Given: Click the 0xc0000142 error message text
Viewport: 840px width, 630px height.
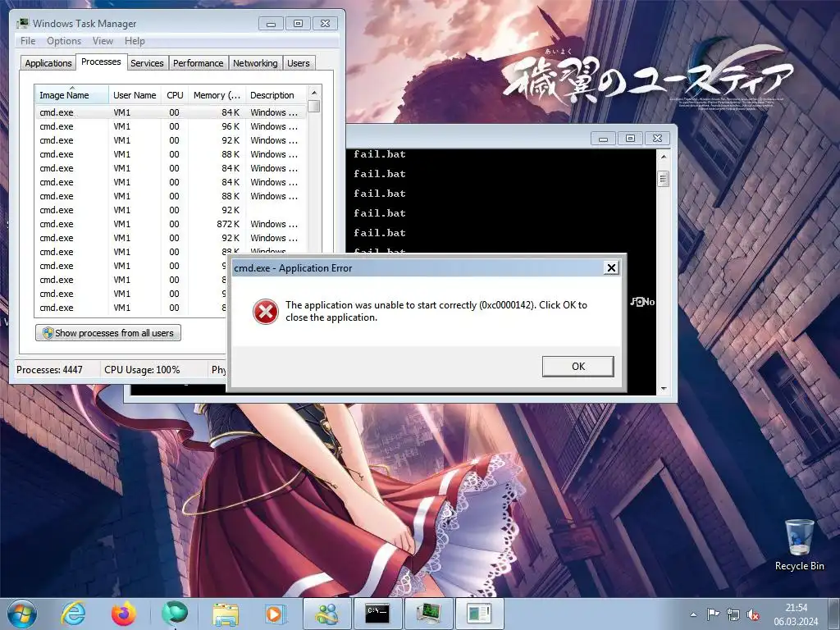Looking at the screenshot, I should (x=436, y=311).
